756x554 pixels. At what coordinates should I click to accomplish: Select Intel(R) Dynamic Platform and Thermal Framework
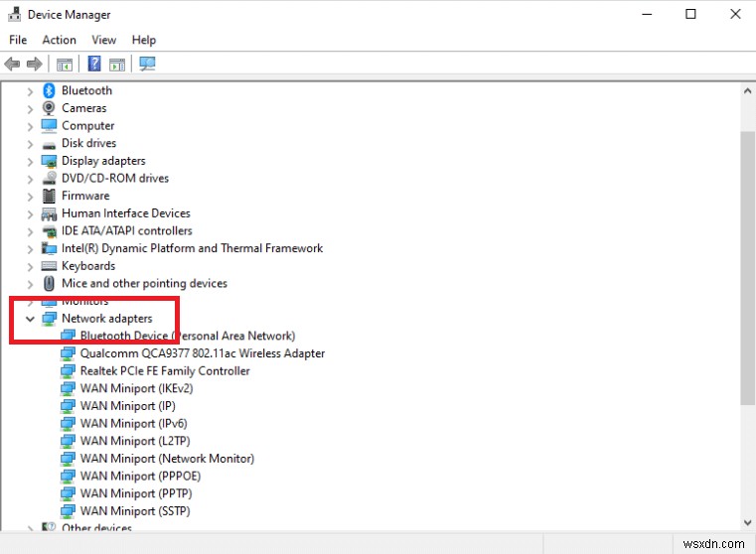[192, 248]
